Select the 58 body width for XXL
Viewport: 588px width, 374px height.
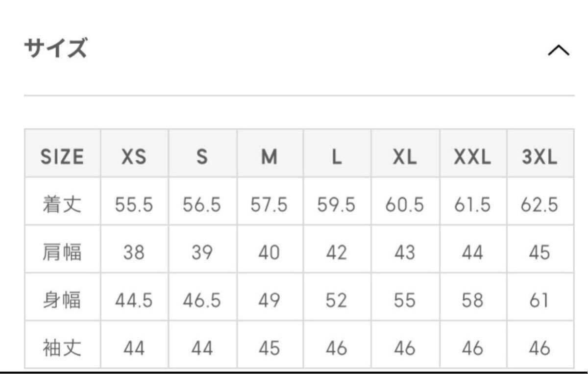pos(472,300)
